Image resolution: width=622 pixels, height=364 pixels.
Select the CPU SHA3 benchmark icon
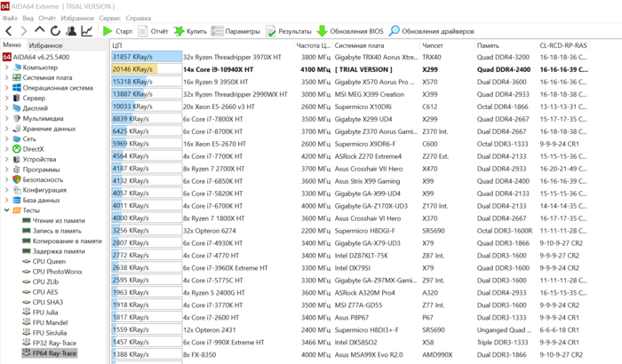click(x=26, y=302)
